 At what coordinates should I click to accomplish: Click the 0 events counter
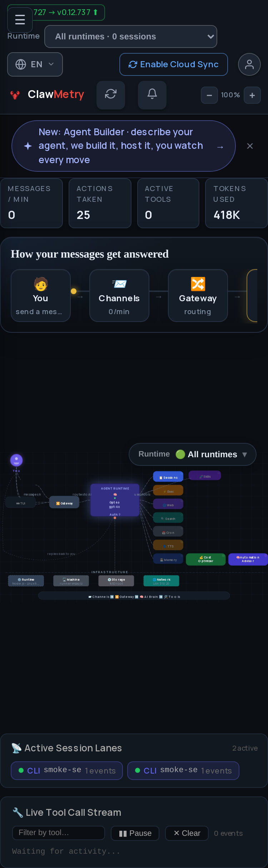(x=228, y=833)
